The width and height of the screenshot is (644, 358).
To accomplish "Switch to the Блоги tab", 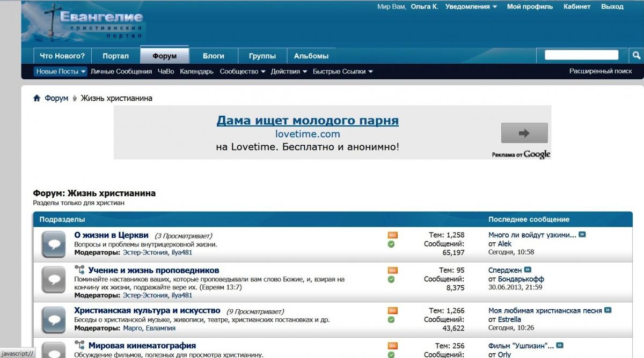I will (213, 56).
